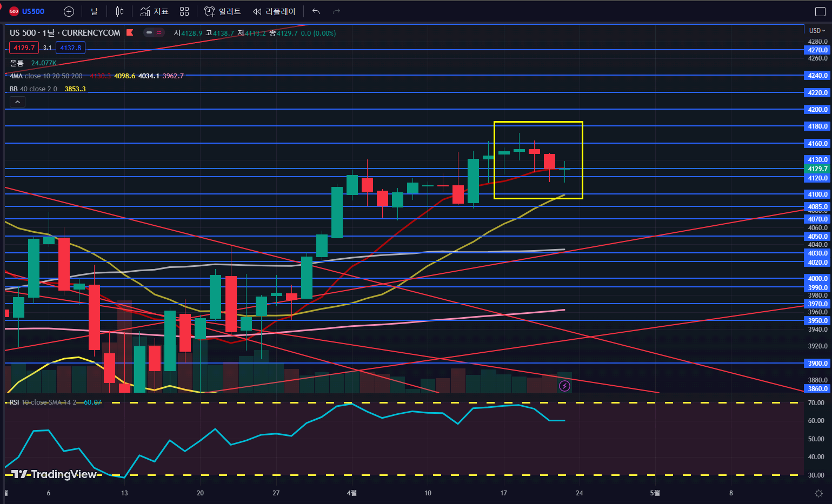
Task: Open chart settings gear on time axis
Action: [818, 493]
